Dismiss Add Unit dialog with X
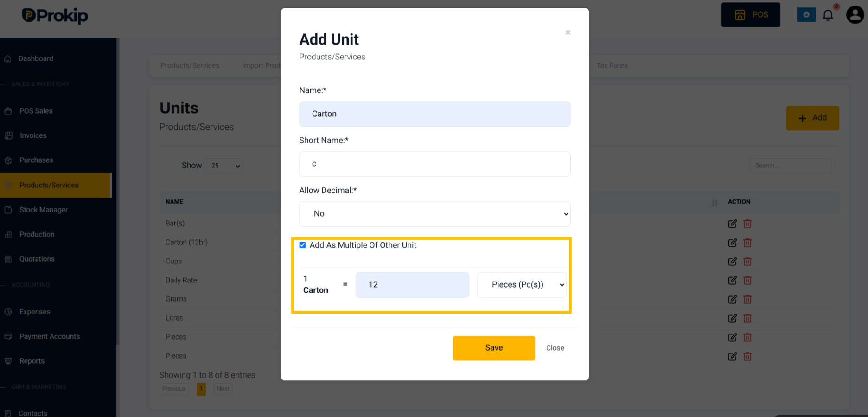 [568, 32]
